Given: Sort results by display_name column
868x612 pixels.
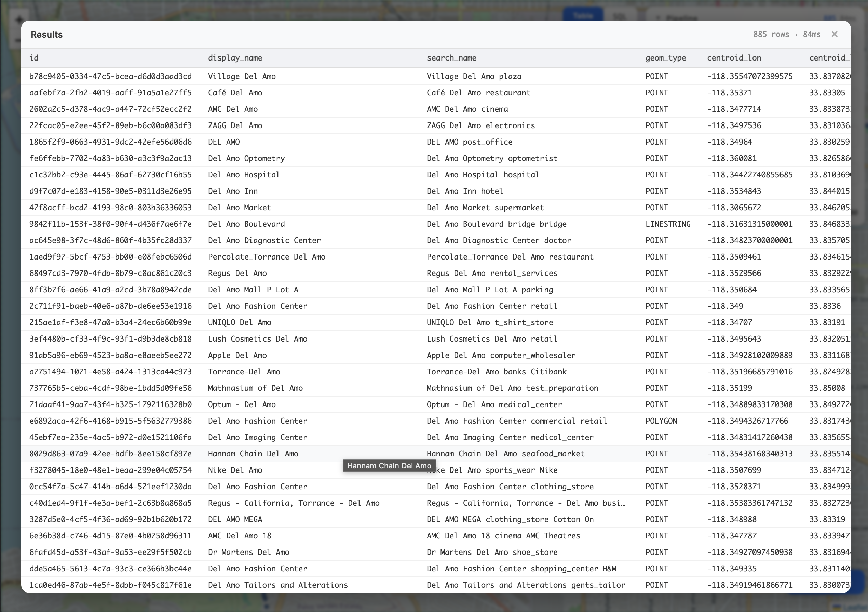Looking at the screenshot, I should [x=235, y=58].
